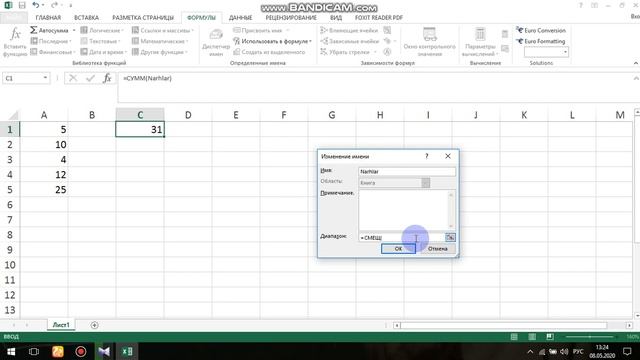Switch to the ВИД tab

coord(336,18)
